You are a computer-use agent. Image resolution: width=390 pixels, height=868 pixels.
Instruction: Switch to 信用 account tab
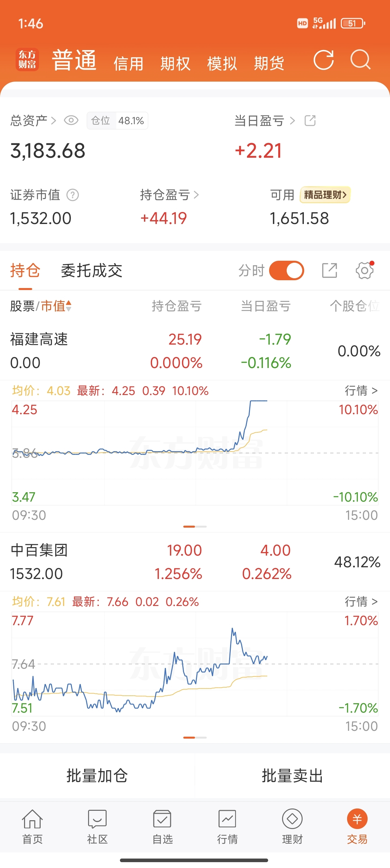(128, 63)
